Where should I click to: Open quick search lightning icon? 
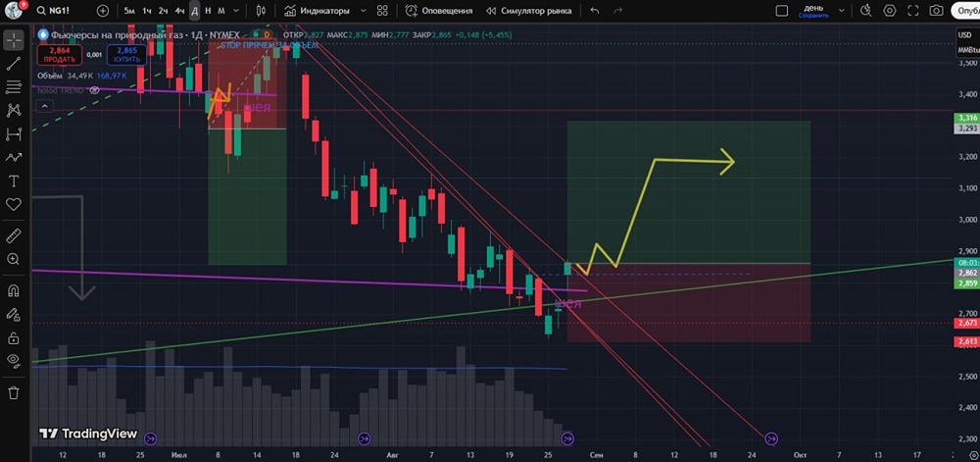[x=865, y=11]
